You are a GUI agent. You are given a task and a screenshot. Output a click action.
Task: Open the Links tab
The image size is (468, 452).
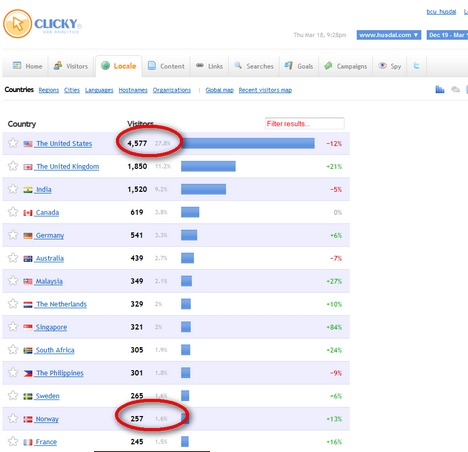tap(209, 66)
